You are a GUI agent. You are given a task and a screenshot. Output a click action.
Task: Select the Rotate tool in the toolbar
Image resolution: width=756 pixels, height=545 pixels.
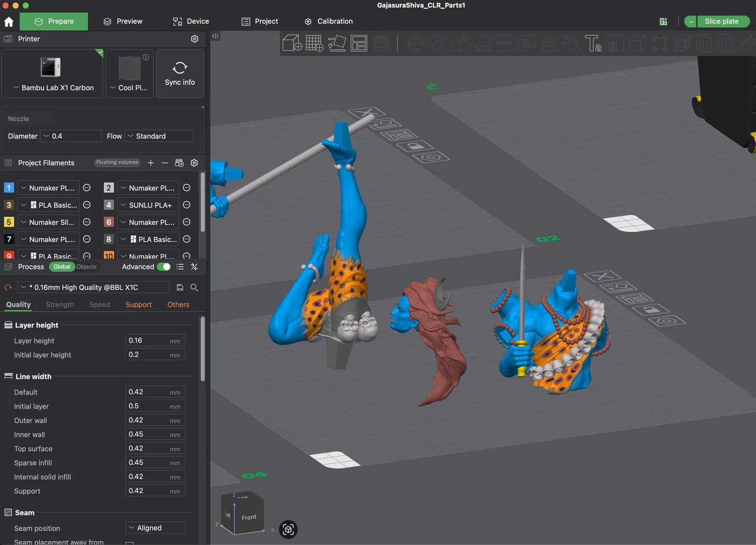tap(438, 43)
